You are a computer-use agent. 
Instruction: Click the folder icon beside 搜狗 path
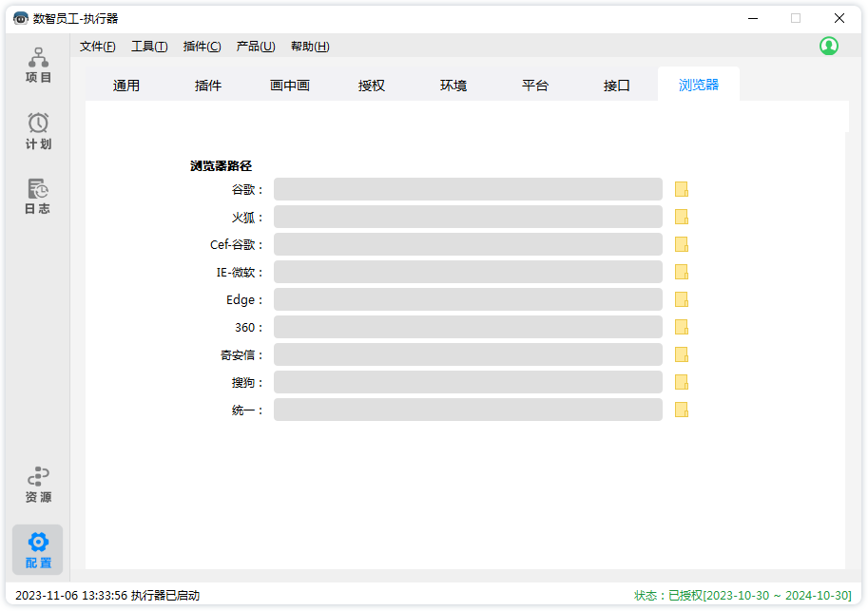click(681, 382)
